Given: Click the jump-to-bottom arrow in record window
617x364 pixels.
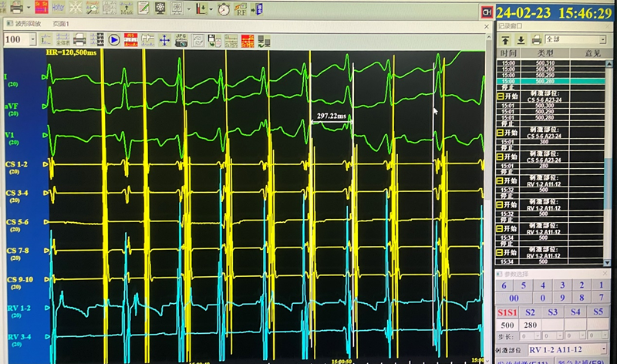Looking at the screenshot, I should click(520, 38).
